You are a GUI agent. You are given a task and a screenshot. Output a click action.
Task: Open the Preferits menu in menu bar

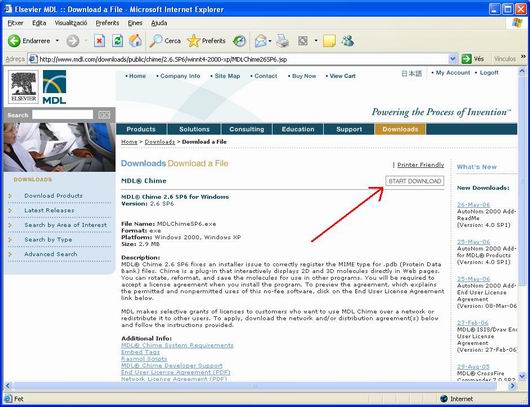(107, 23)
